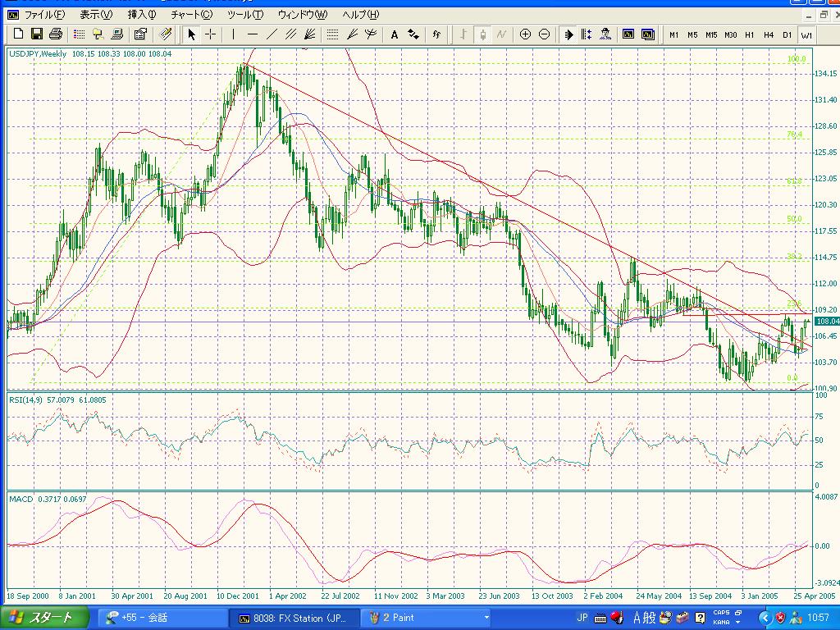Pick the Horizontal line drawing tool
Image resolution: width=840 pixels, height=630 pixels.
[253, 34]
